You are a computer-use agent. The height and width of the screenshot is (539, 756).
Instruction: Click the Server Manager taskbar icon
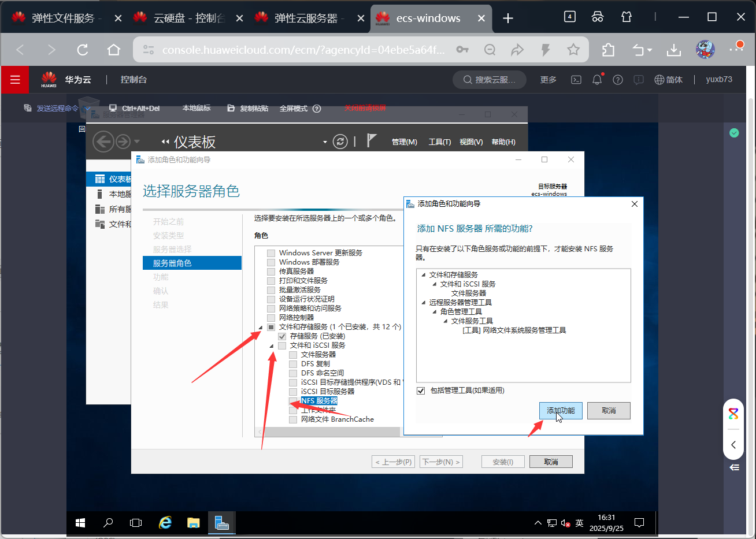tap(222, 523)
